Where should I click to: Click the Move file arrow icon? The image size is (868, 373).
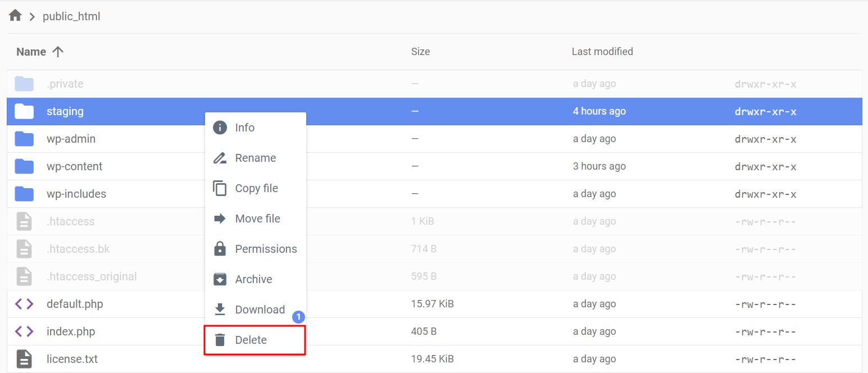220,219
